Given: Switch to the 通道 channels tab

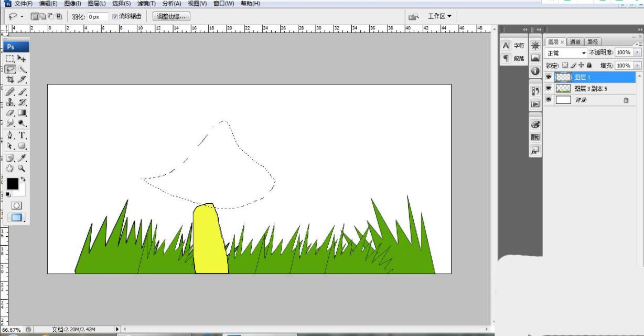Looking at the screenshot, I should point(575,42).
